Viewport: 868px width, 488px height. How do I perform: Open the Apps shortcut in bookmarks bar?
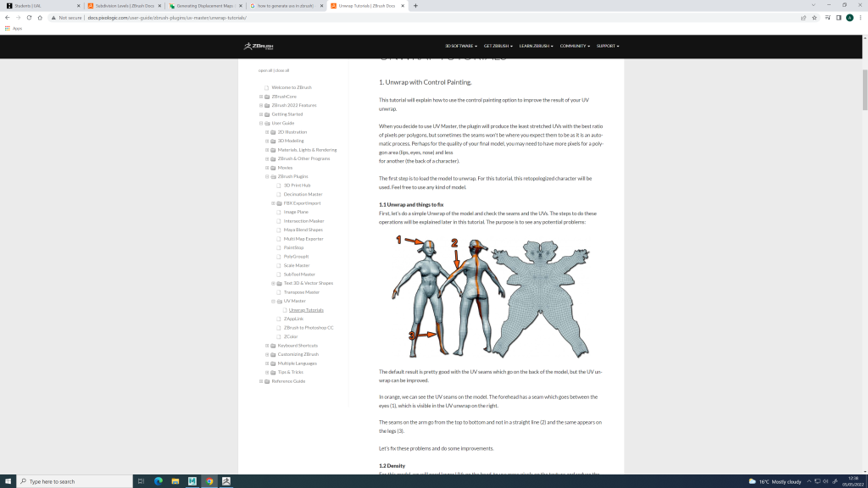[14, 28]
